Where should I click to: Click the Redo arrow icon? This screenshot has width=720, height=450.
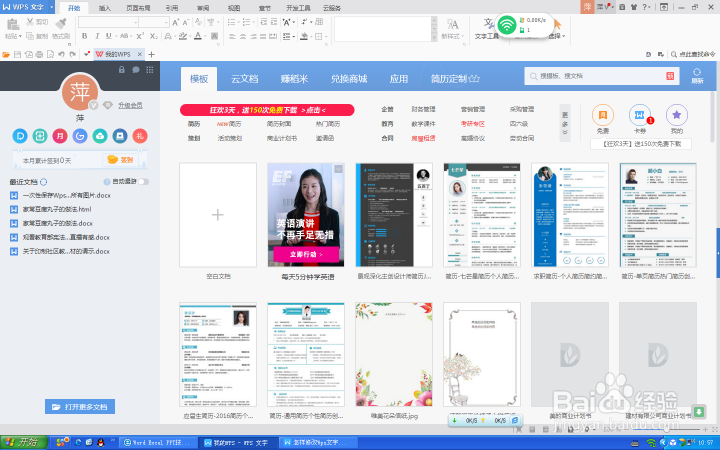(73, 54)
